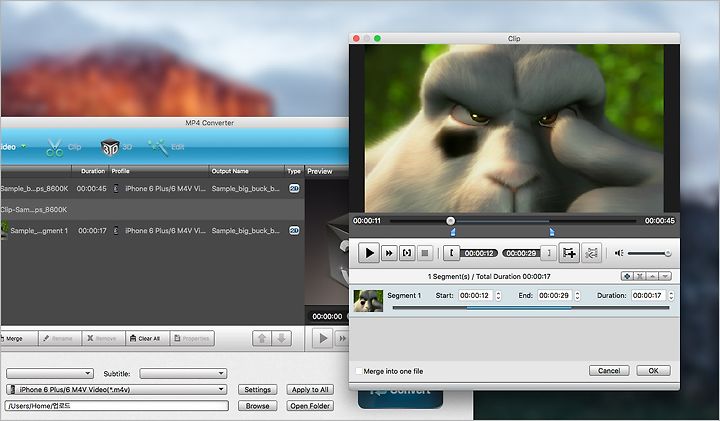
Task: Click the Start time stepper arrows
Action: coord(498,296)
